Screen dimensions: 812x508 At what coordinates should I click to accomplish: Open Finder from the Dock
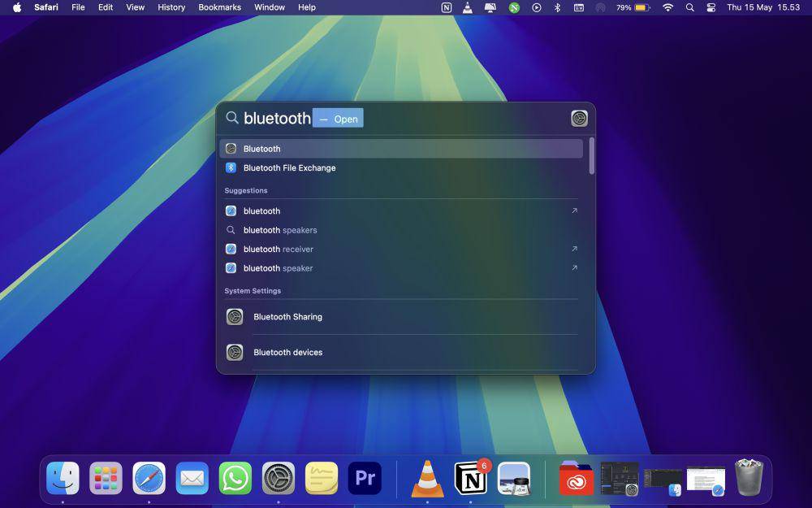pyautogui.click(x=63, y=478)
